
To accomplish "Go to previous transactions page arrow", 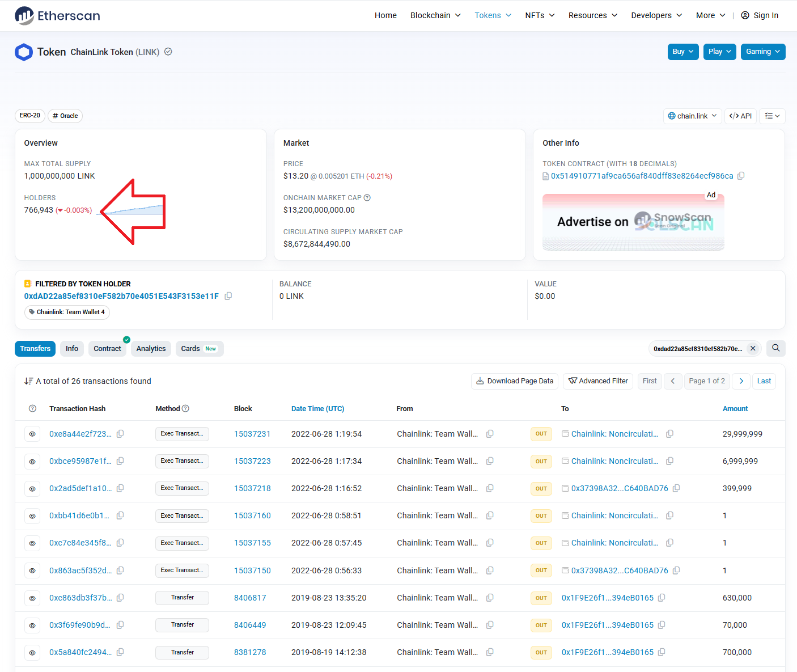I will (x=673, y=381).
